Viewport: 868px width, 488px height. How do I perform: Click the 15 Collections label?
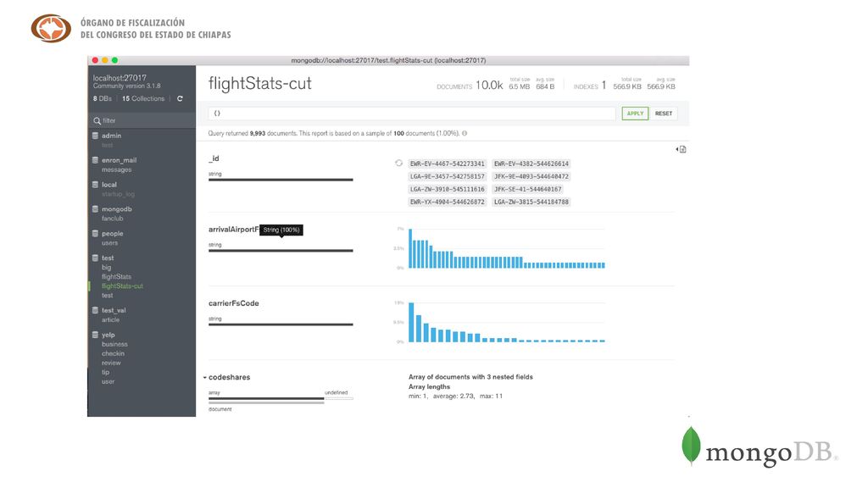pos(143,98)
